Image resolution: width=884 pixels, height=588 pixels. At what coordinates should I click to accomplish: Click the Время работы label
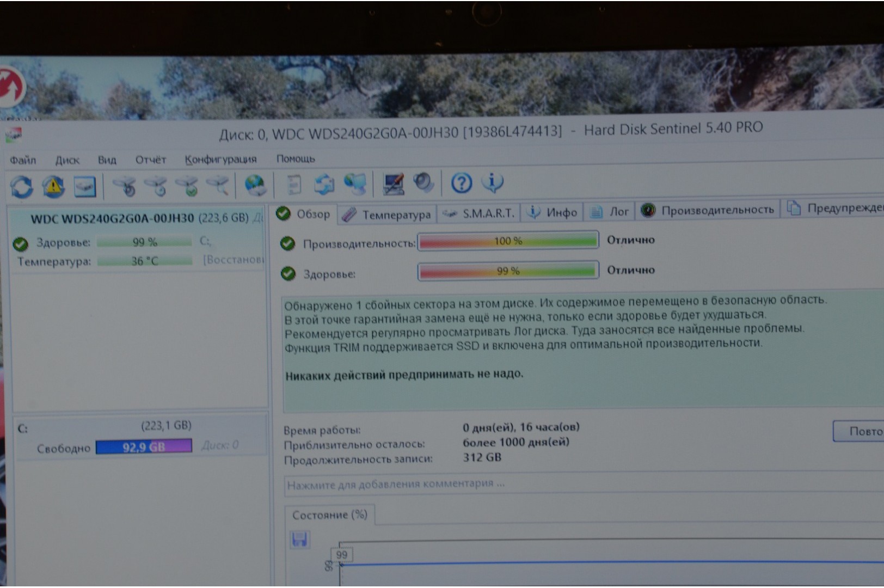[322, 430]
